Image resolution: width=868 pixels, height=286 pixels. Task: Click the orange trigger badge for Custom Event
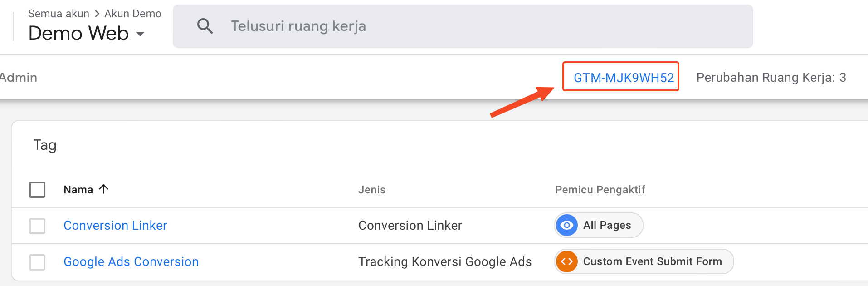click(x=643, y=261)
